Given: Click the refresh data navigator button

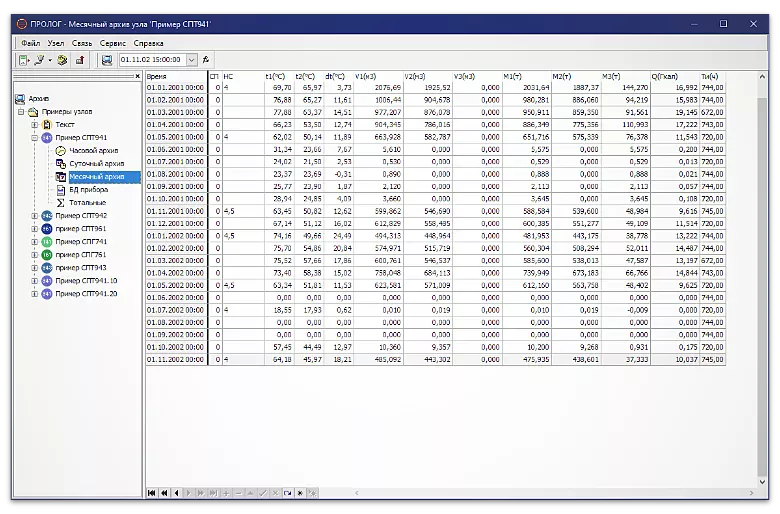Looking at the screenshot, I should coord(287,493).
